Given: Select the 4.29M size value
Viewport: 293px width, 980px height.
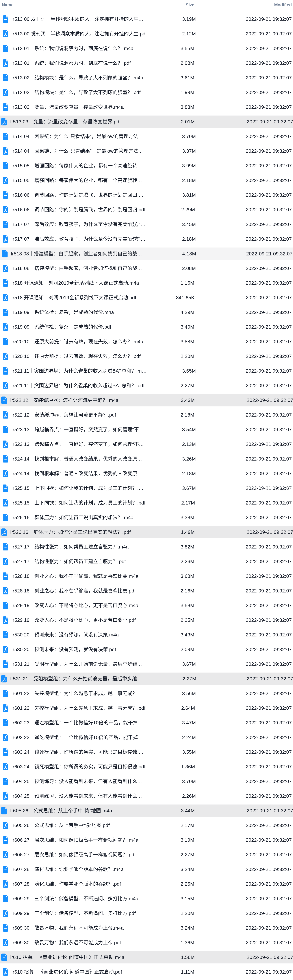Looking at the screenshot, I should [187, 312].
